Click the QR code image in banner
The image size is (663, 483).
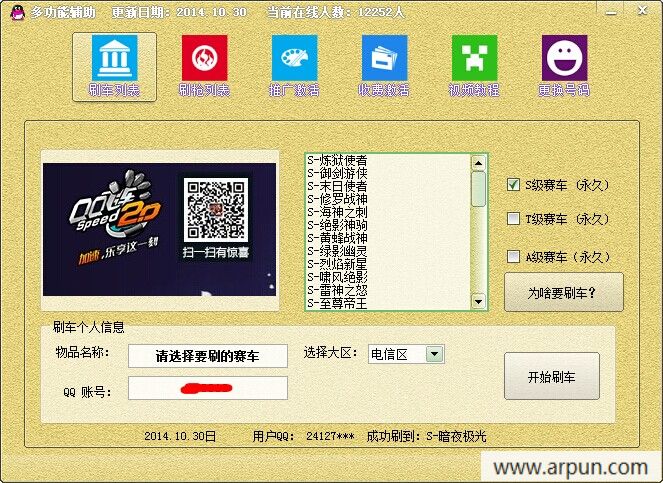coord(216,209)
